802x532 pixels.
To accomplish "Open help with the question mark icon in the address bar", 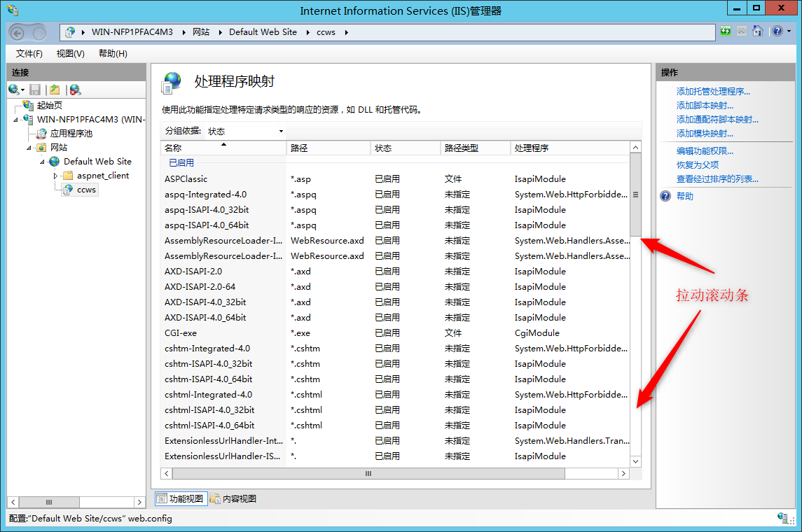I will [x=777, y=31].
